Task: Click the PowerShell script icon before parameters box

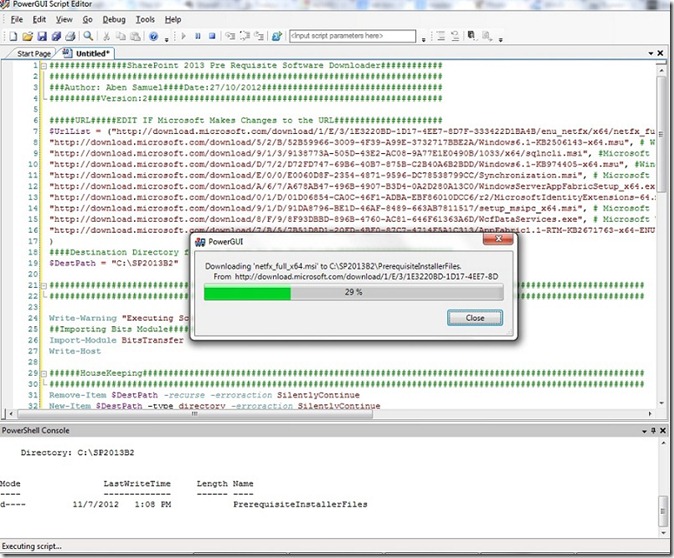Action: click(277, 36)
